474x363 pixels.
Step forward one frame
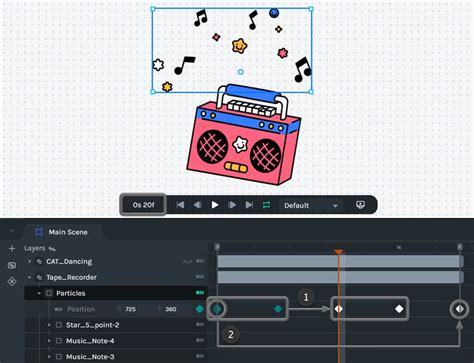point(232,205)
